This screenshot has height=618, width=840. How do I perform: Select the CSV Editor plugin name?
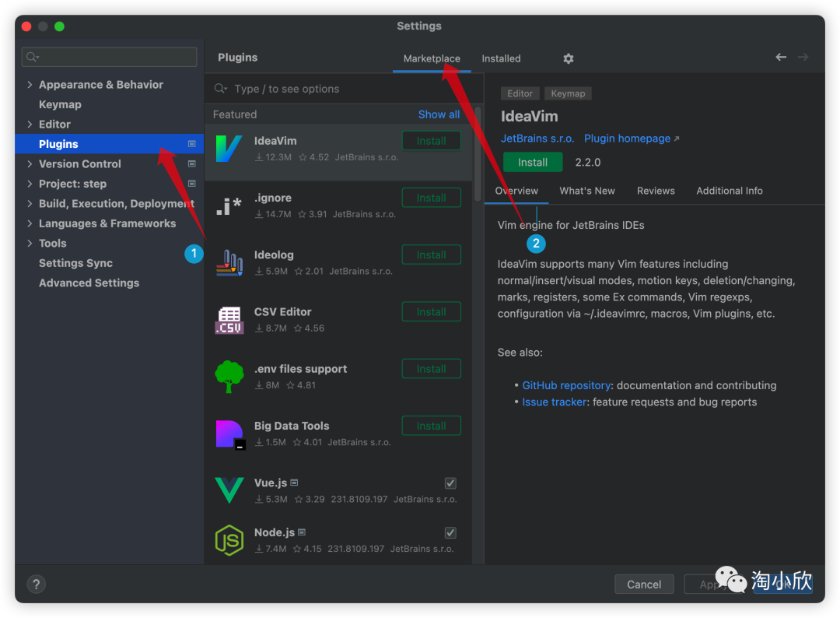click(x=282, y=311)
